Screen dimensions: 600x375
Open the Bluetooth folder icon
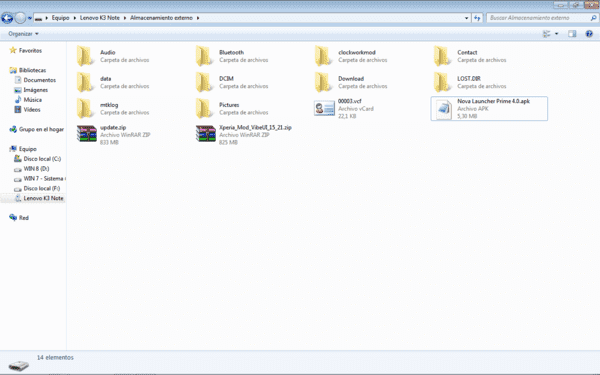tap(204, 56)
